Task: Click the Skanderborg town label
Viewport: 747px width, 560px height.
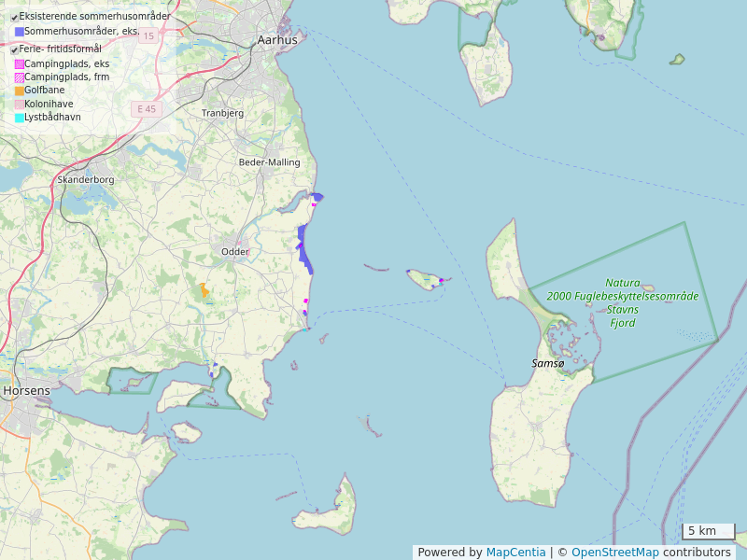Action: 86,179
